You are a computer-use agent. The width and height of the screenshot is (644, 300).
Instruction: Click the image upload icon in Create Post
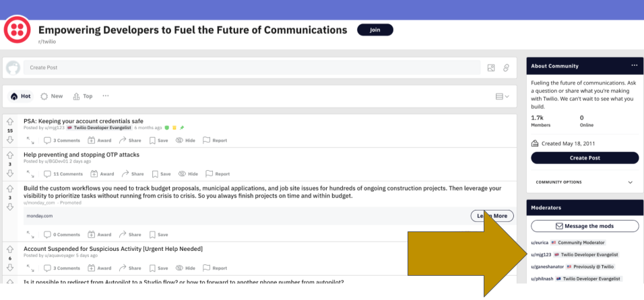491,68
